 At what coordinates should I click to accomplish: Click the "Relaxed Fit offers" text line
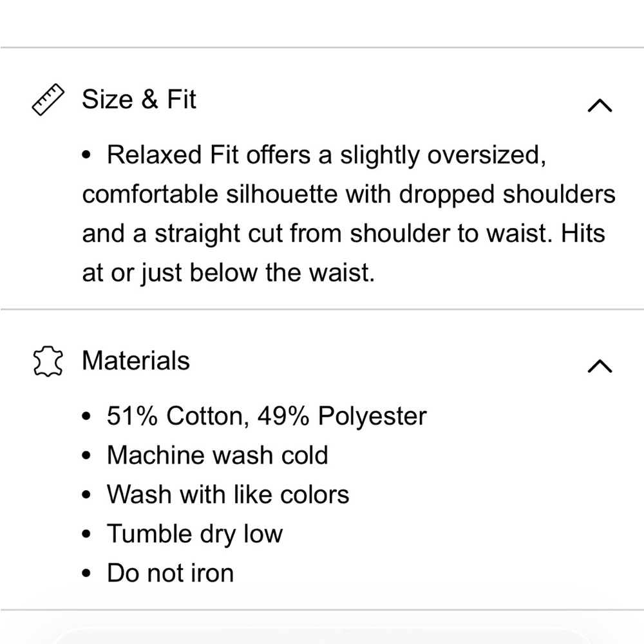(327, 156)
